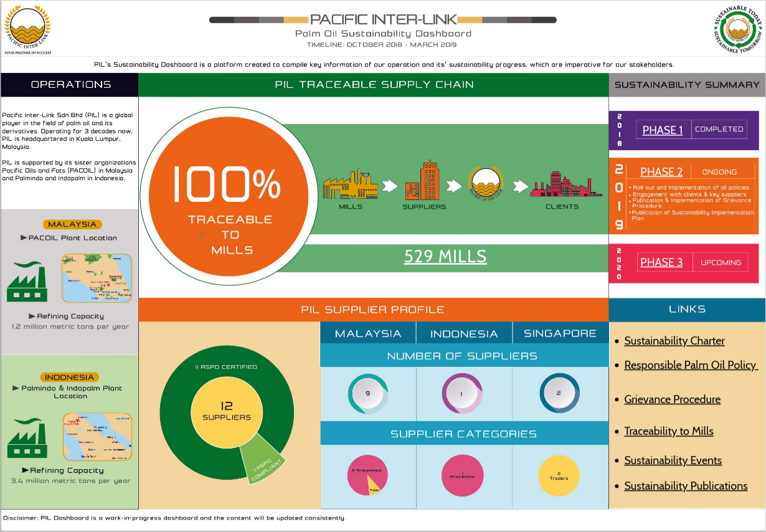The image size is (766, 532).
Task: Click the Malaysia supplier count circle showing 9
Action: pos(368,394)
